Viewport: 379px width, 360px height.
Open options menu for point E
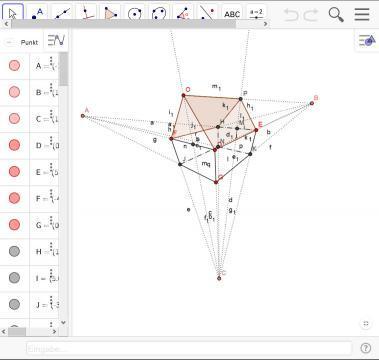tap(51, 168)
